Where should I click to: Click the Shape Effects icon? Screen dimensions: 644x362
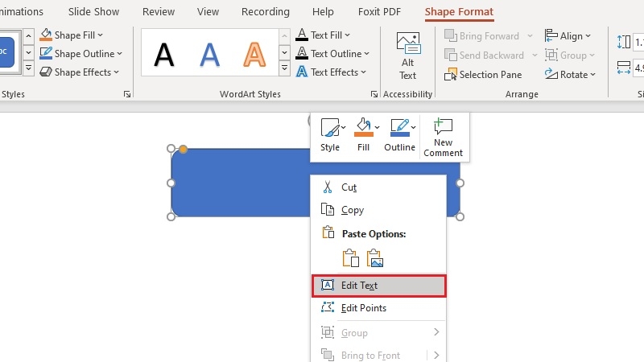46,72
